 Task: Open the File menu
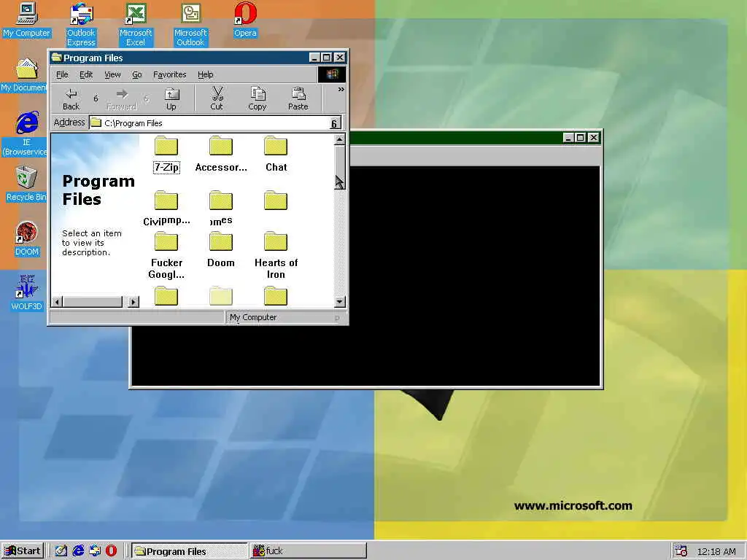click(62, 74)
